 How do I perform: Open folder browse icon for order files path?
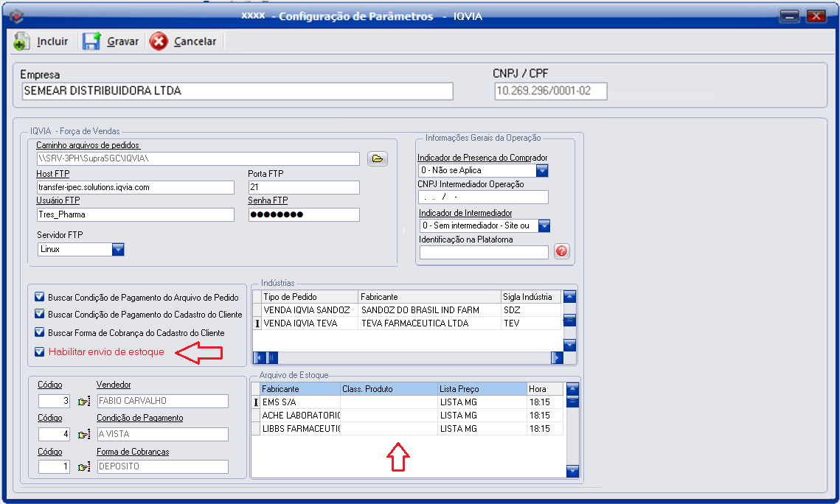click(377, 158)
